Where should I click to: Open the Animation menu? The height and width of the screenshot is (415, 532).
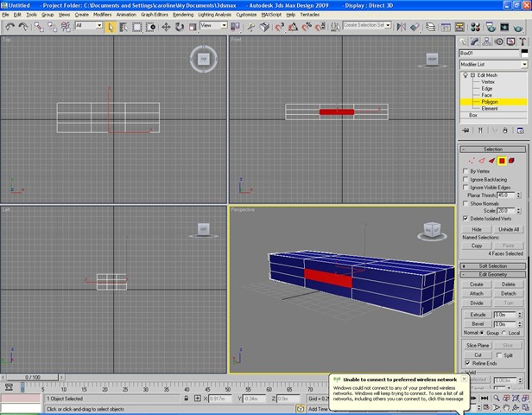[126, 15]
